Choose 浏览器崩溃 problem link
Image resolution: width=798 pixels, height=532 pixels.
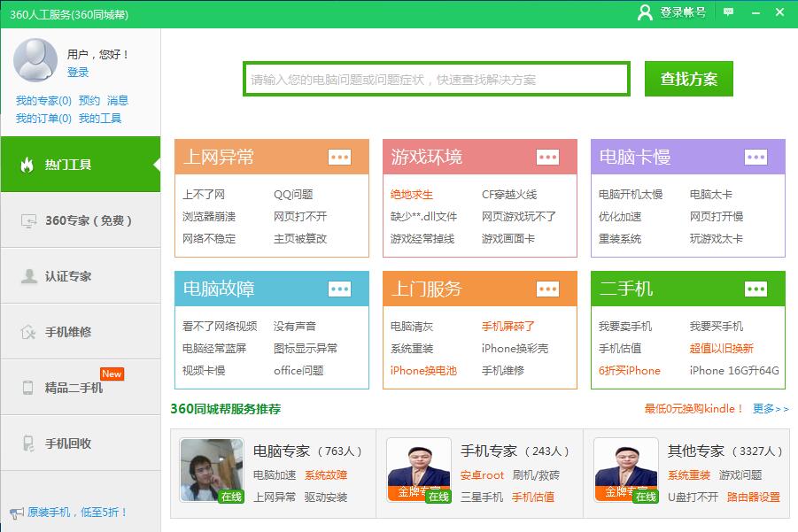[209, 217]
